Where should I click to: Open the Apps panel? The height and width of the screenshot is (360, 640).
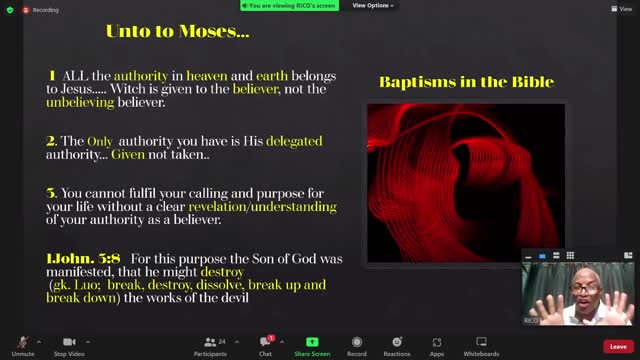(437, 346)
